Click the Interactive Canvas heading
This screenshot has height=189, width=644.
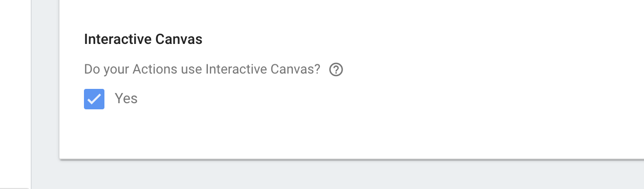[x=143, y=39]
